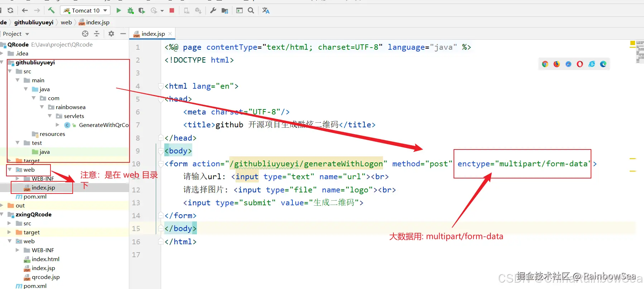Run Tomcat 10 with the green play icon
The height and width of the screenshot is (289, 644).
pyautogui.click(x=118, y=10)
